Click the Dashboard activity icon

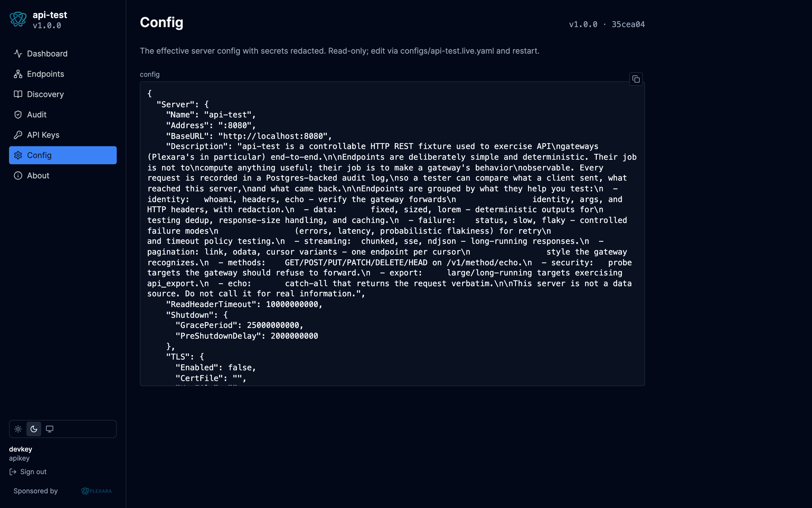click(18, 54)
